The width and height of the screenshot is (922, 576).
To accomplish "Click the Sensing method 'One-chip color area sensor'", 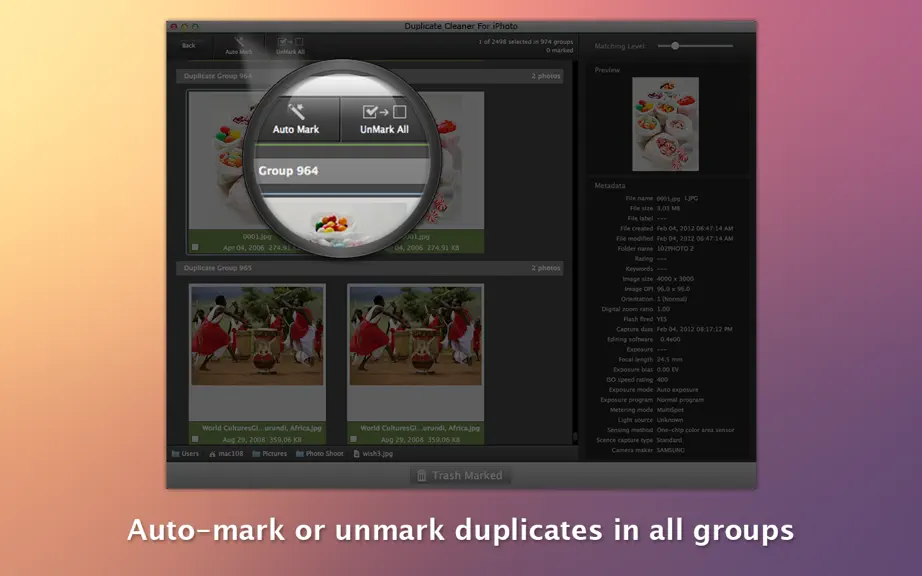I will click(x=695, y=430).
